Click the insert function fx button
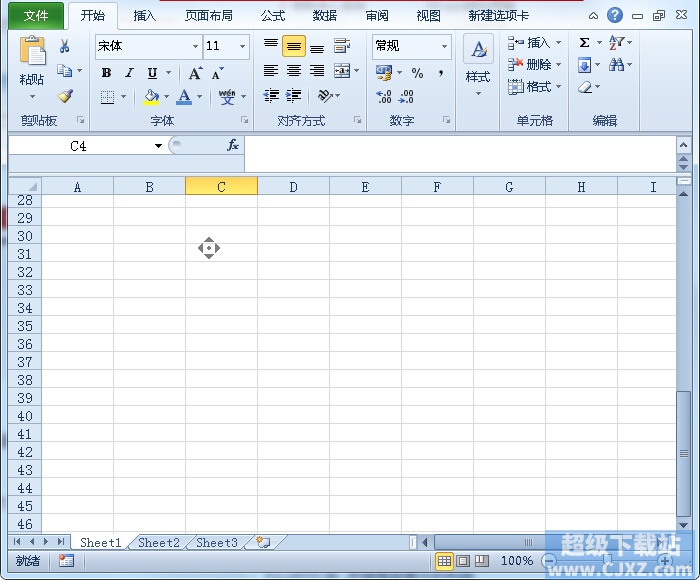The width and height of the screenshot is (700, 580). tap(233, 145)
